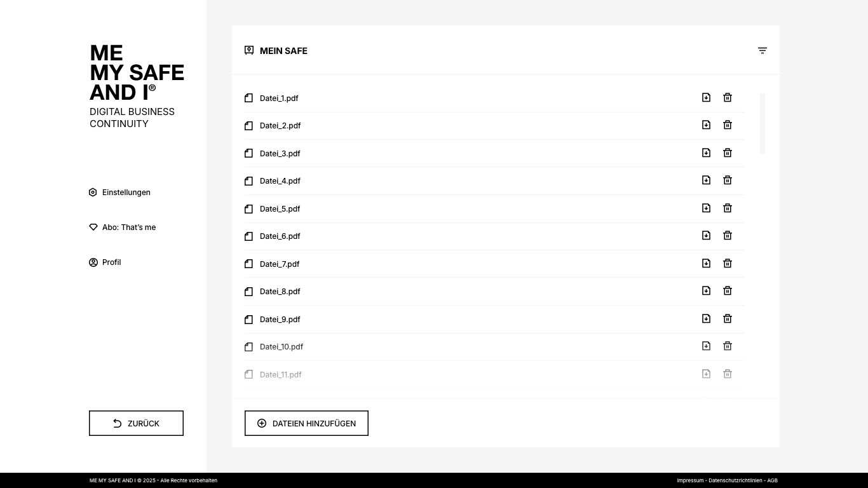The image size is (868, 488).
Task: Open the Impressum footer link
Action: click(x=690, y=480)
